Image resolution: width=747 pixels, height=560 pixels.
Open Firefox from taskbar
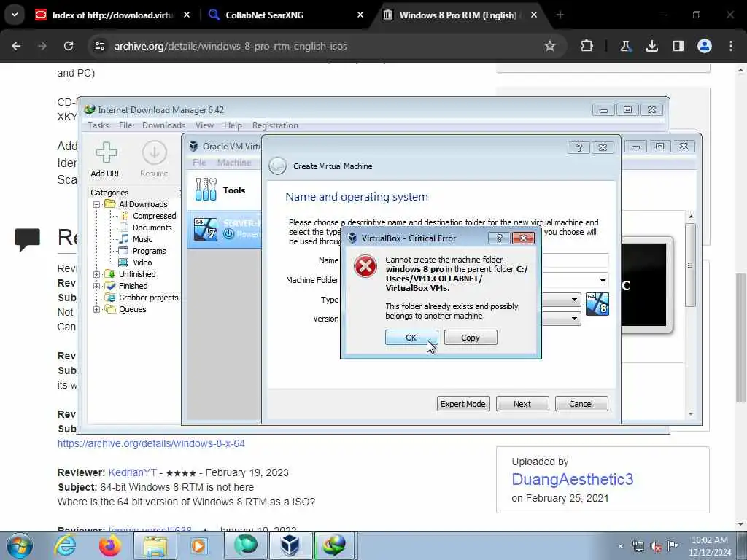(x=110, y=545)
